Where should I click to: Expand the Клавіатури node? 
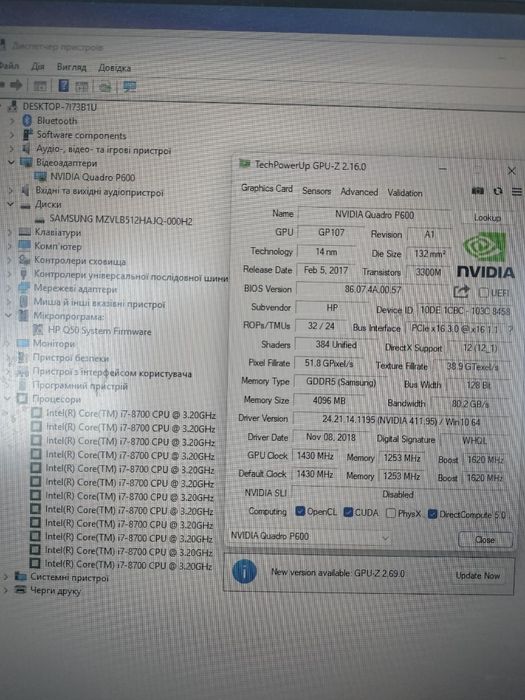10,232
